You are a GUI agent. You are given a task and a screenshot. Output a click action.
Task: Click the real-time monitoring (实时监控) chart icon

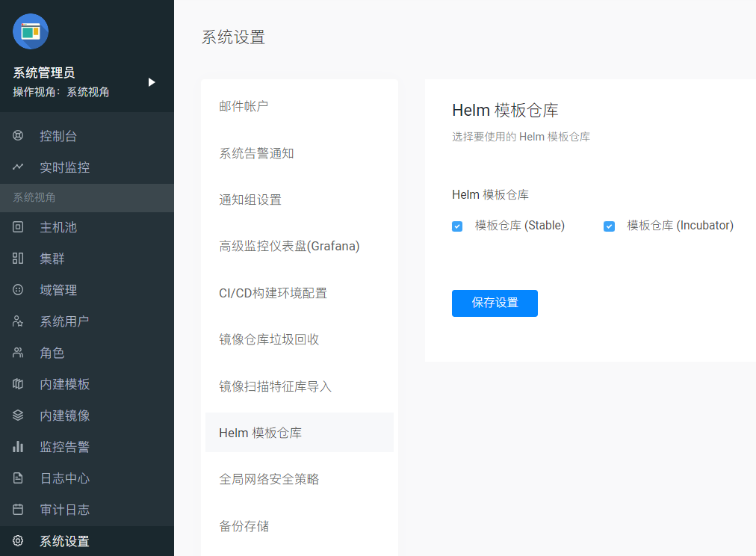18,167
